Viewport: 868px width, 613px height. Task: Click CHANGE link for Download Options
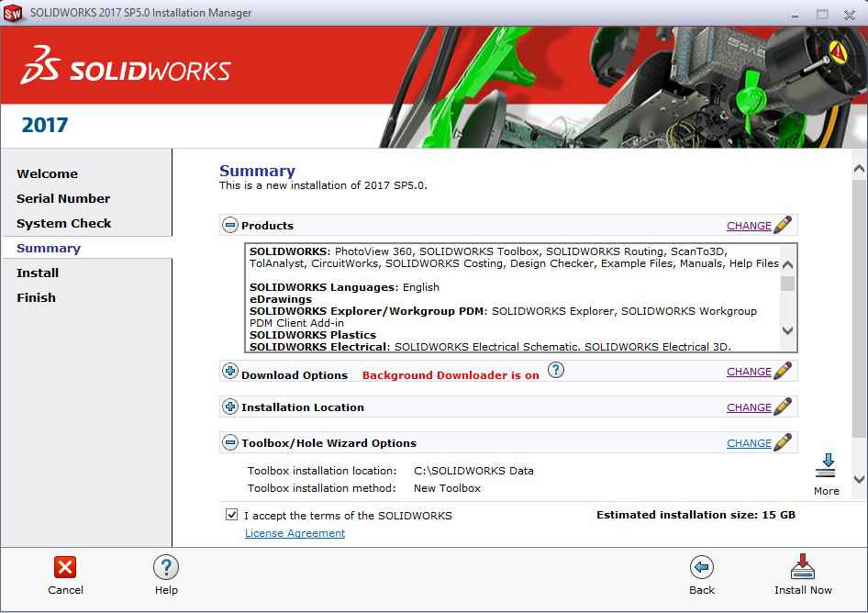749,372
